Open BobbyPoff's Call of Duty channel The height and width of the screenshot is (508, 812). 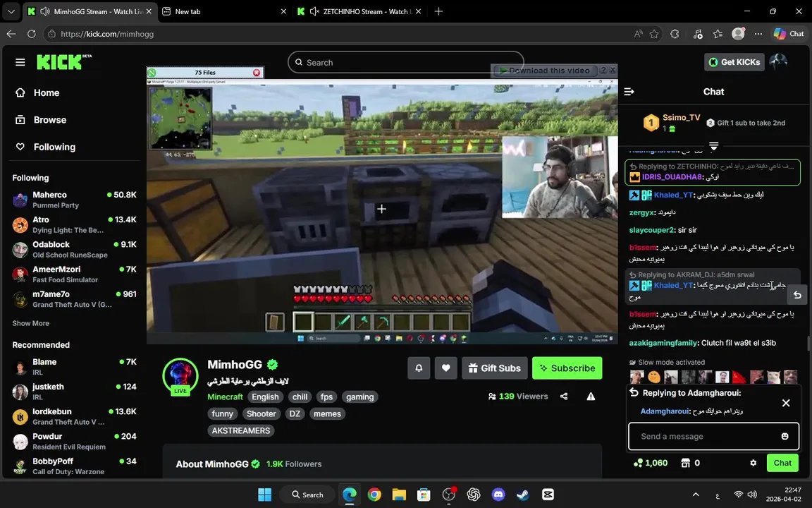(75, 466)
